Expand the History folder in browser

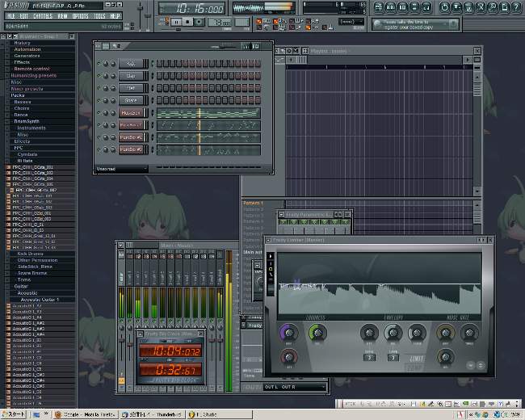coord(22,43)
